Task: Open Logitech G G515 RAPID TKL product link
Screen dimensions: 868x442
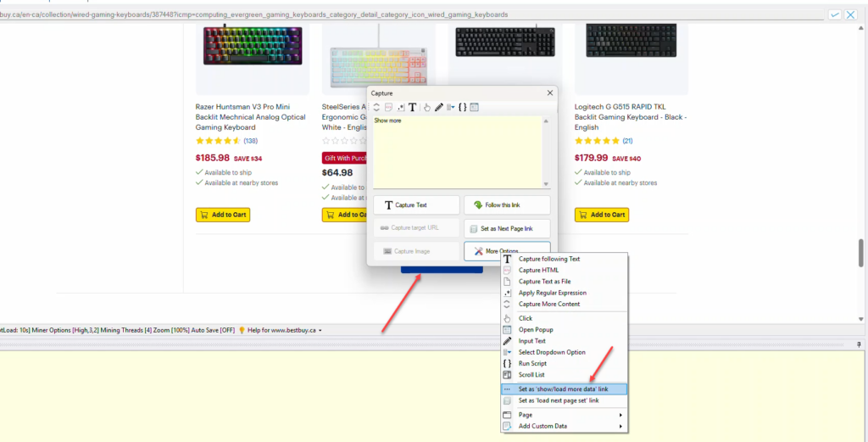Action: (631, 117)
